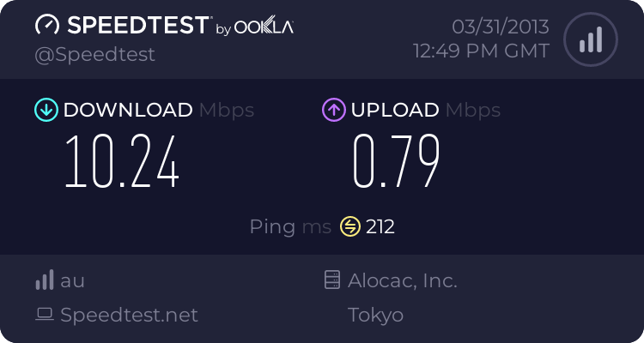Click the 12:49 PM GMT timestamp
The width and height of the screenshot is (644, 343).
point(481,51)
